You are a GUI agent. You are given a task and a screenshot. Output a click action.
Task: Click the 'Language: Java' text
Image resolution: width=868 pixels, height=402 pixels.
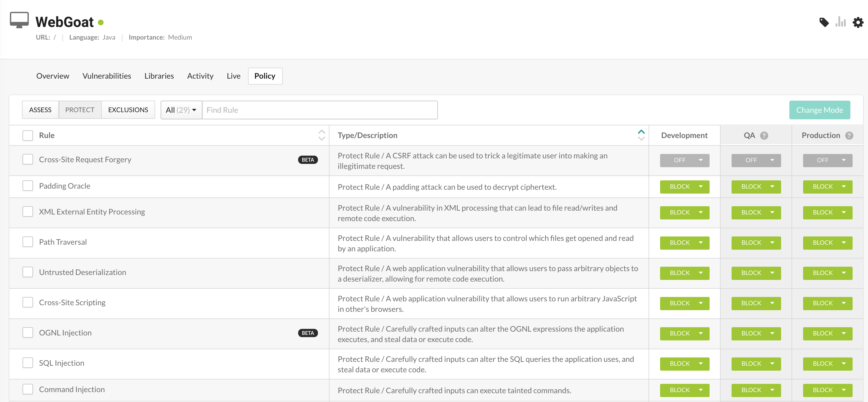(x=92, y=37)
